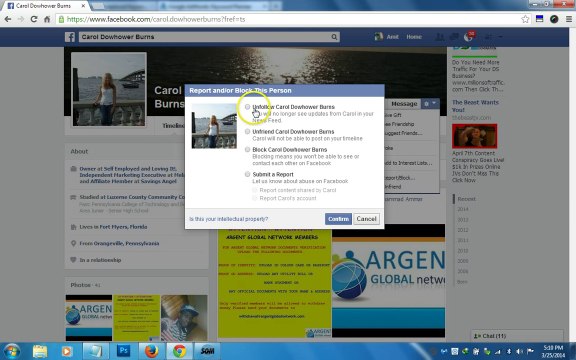The image size is (576, 360).
Task: Expand the Facebook account menu arrow
Action: pos(500,37)
